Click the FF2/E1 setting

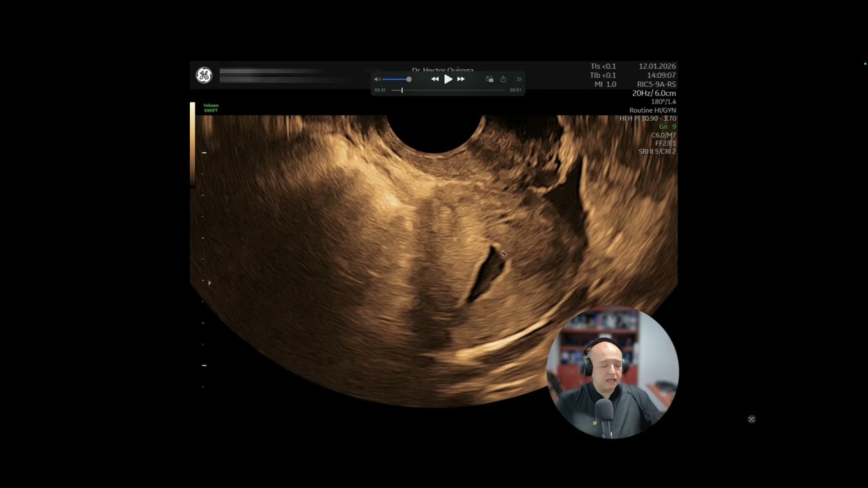(665, 144)
